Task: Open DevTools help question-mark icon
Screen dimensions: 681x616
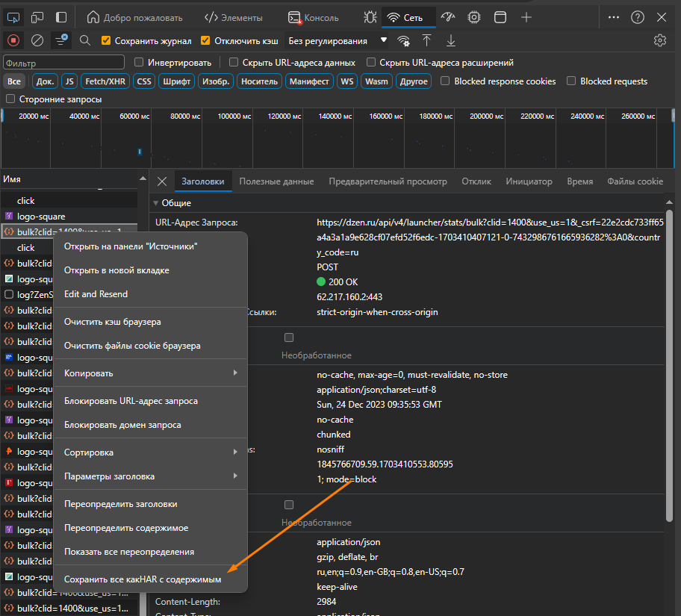Action: (x=638, y=17)
